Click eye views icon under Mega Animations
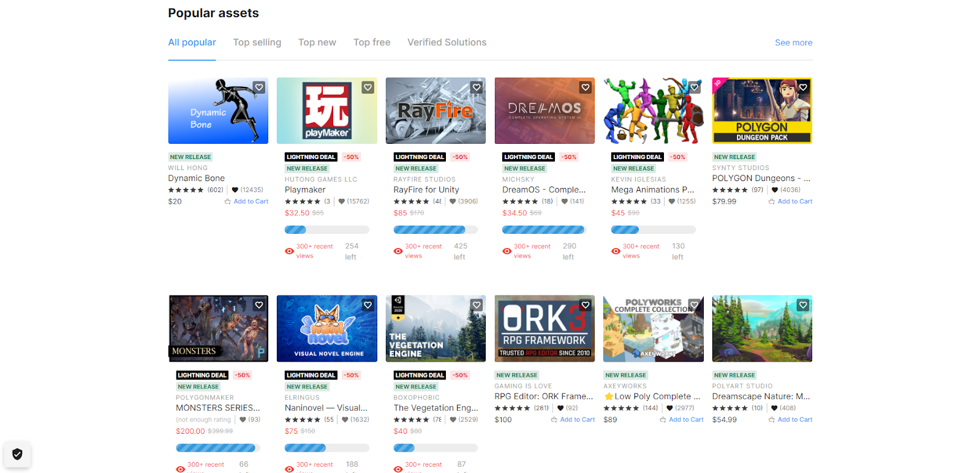Image resolution: width=980 pixels, height=473 pixels. [x=616, y=251]
